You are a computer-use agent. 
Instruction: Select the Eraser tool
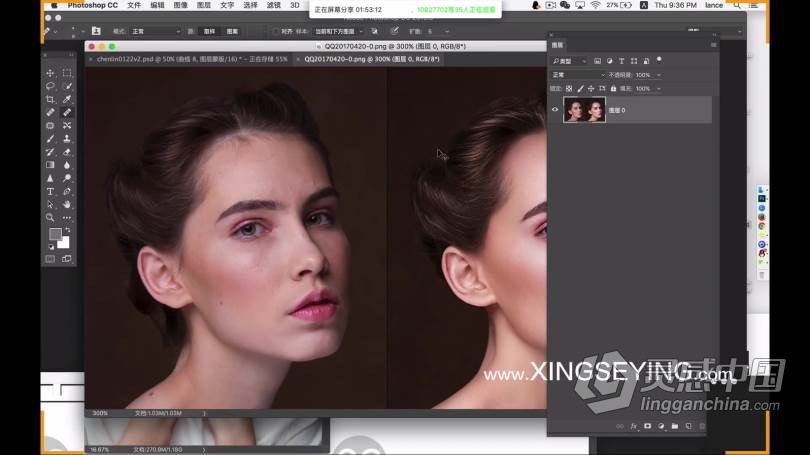(x=67, y=152)
